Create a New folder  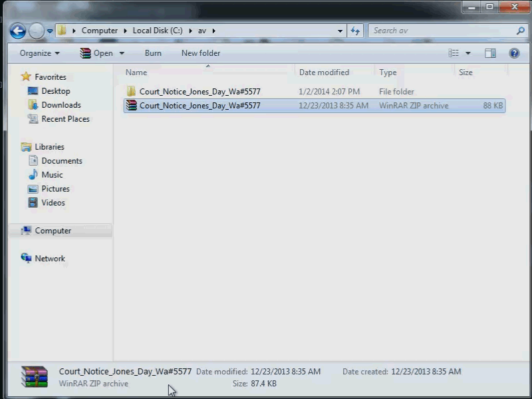pyautogui.click(x=201, y=53)
